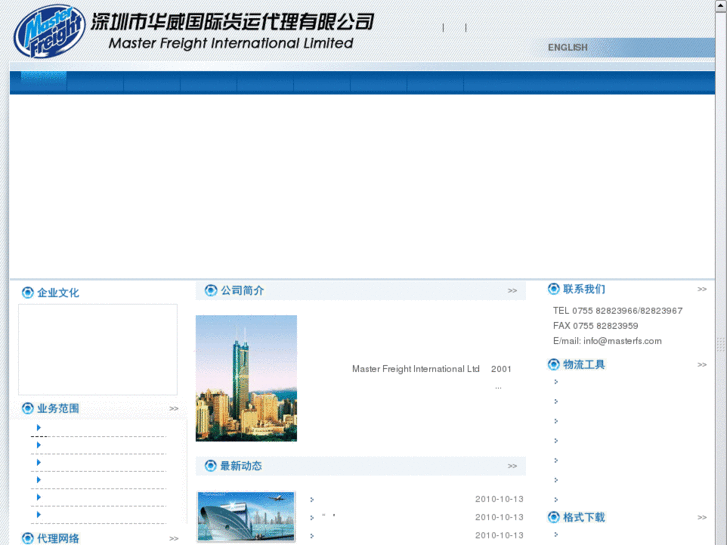The width and height of the screenshot is (727, 545).
Task: Click the 物流工具 section icon
Action: pos(554,364)
